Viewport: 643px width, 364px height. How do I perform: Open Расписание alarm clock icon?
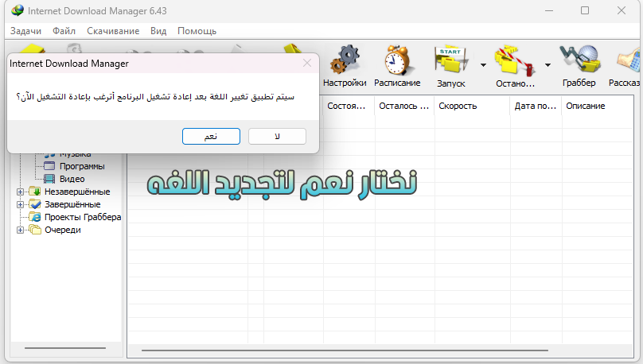[x=397, y=60]
